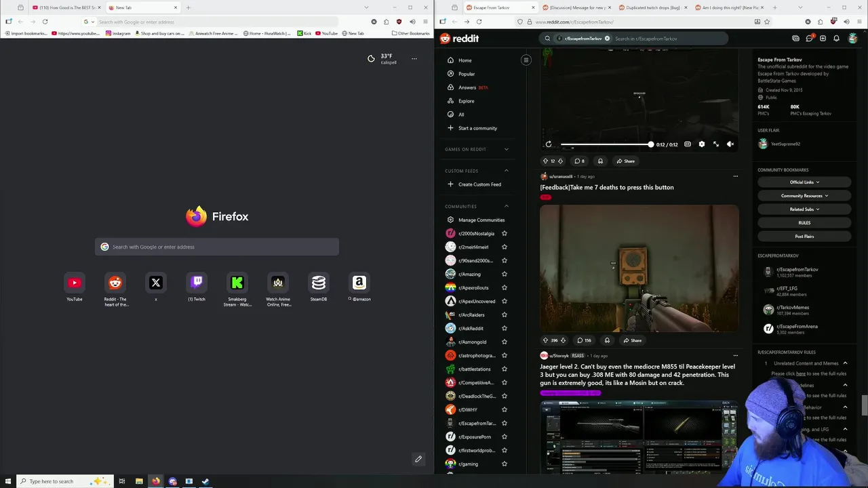This screenshot has height=488, width=868.
Task: Toggle closed captions on the video
Action: point(688,144)
